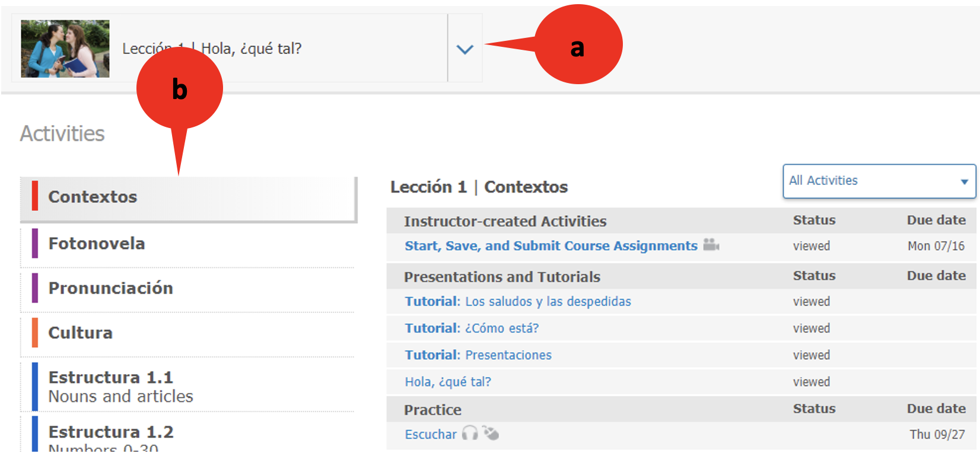Click viewed status for Course Assignments row
980x460 pixels.
(812, 246)
